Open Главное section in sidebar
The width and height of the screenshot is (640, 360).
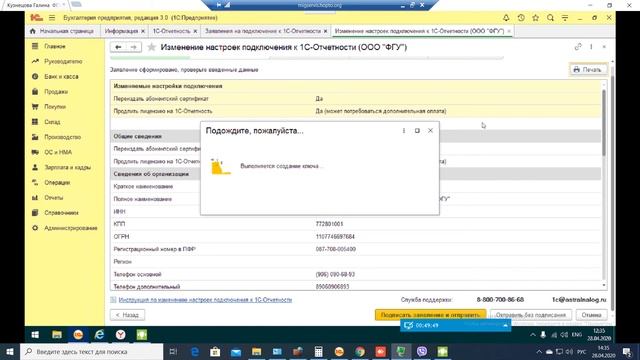(54, 47)
